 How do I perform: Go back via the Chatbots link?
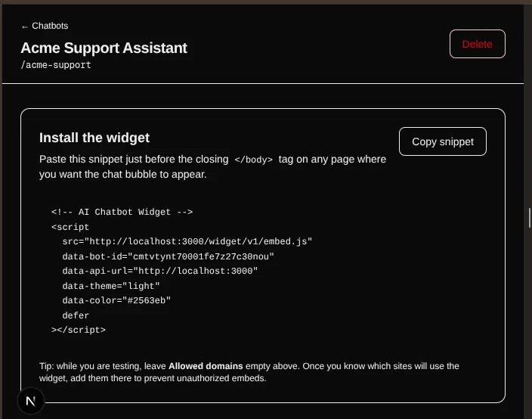click(45, 26)
